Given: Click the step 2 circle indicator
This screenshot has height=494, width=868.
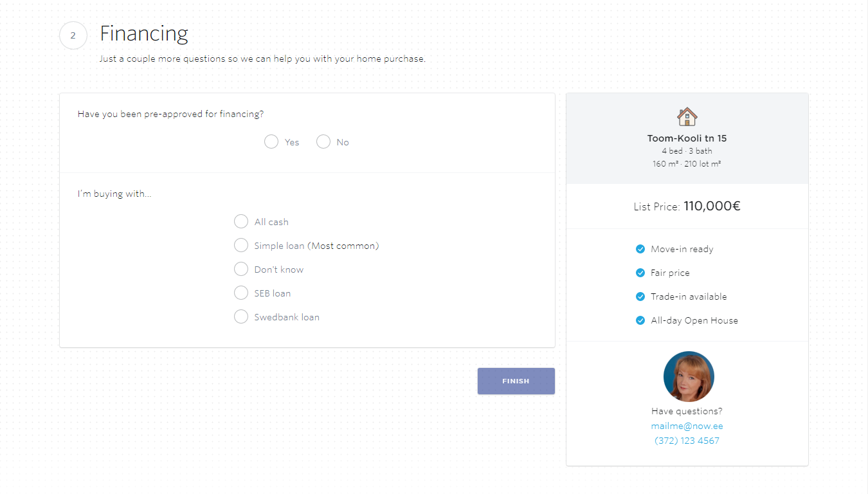Looking at the screenshot, I should click(73, 35).
